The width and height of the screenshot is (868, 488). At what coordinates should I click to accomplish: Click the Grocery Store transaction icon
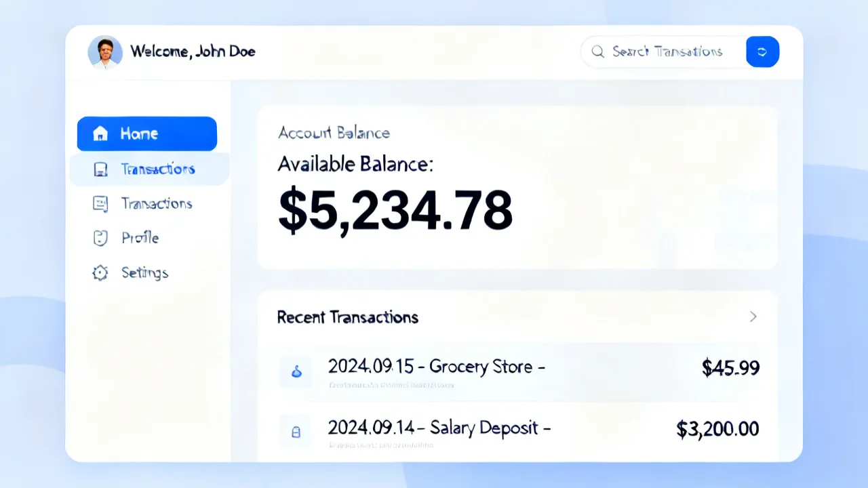point(296,371)
